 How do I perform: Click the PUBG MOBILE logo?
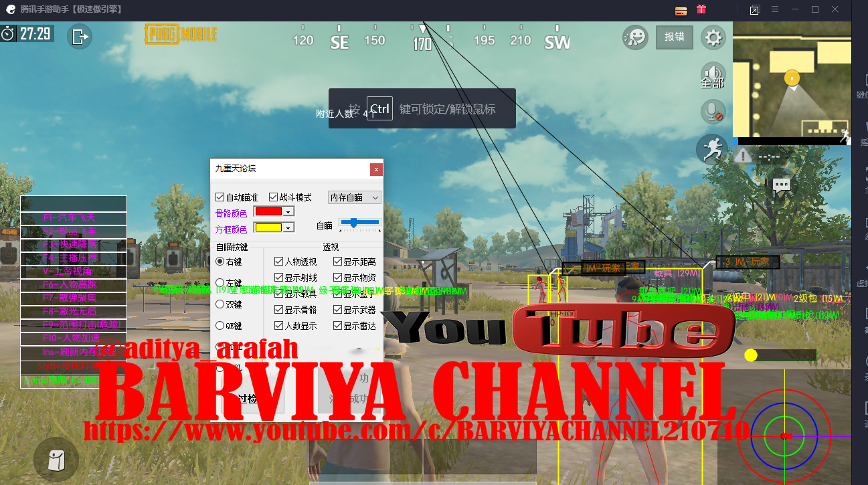click(x=181, y=33)
